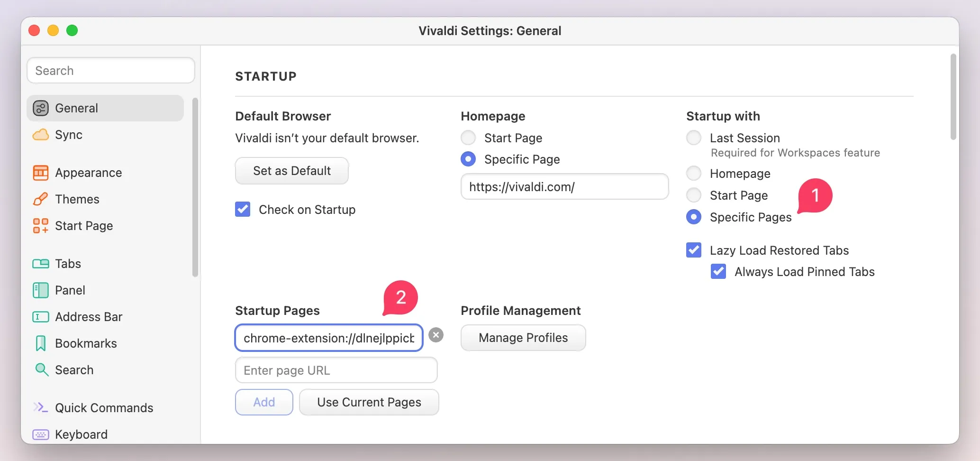Click the General settings icon in sidebar
The height and width of the screenshot is (461, 980).
(41, 108)
